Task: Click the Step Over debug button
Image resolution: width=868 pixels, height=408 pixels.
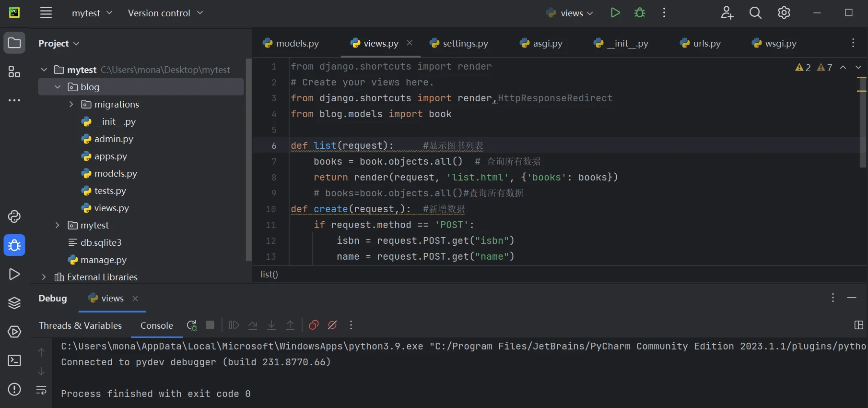Action: [x=253, y=325]
